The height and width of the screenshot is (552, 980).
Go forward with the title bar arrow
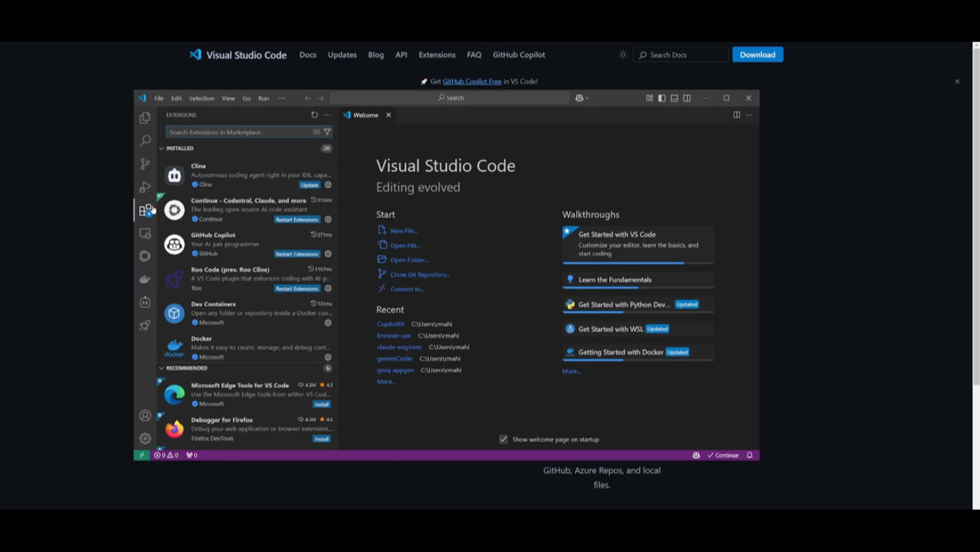point(321,98)
